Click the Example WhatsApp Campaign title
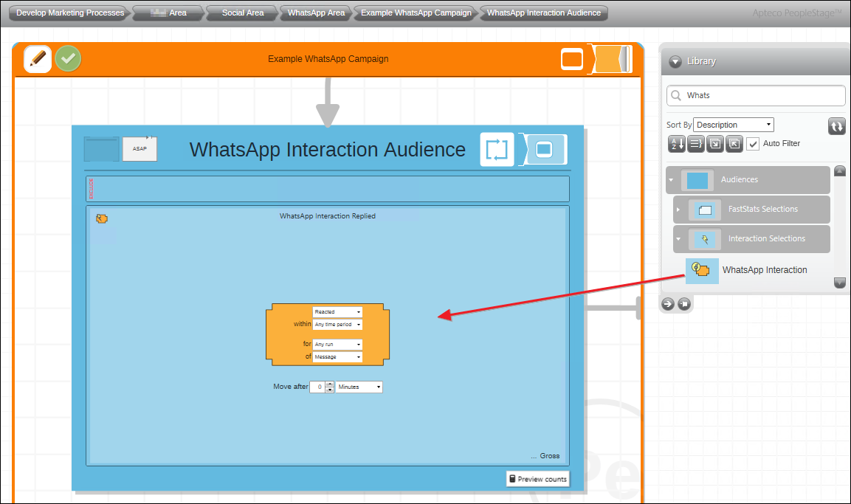The image size is (851, 504). click(328, 58)
